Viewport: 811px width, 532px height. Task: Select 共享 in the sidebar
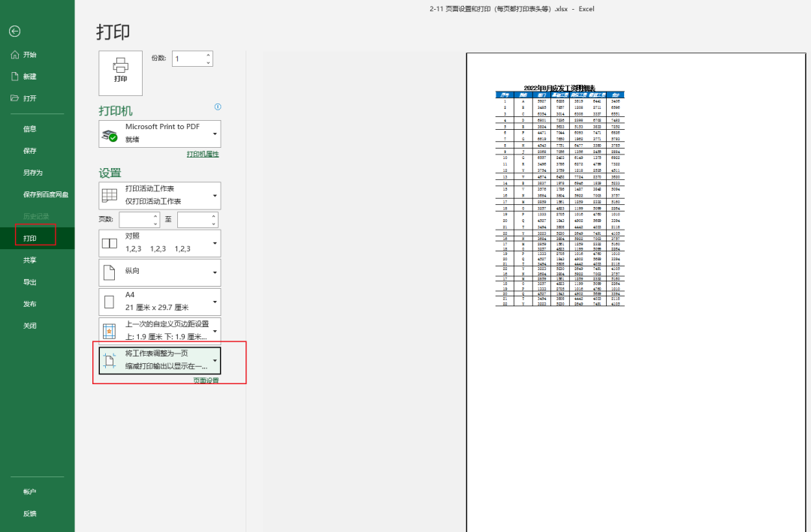(30, 260)
